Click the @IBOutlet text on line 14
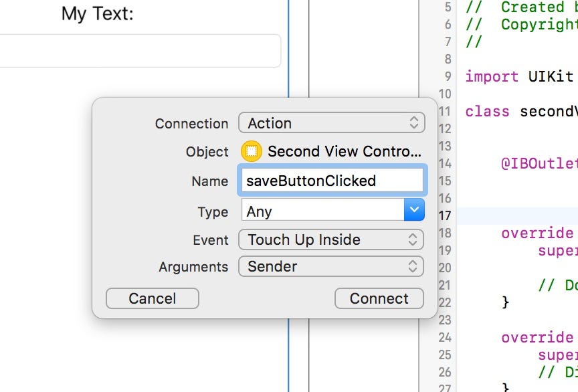 [x=539, y=163]
